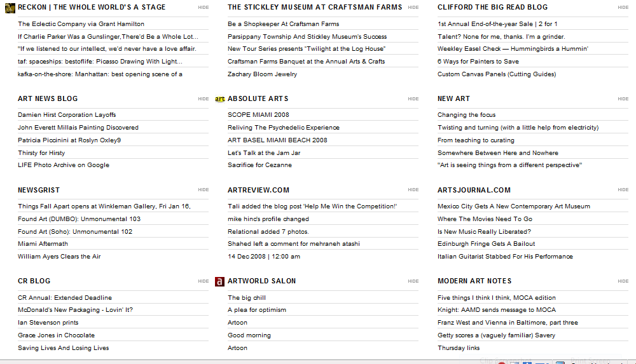Open 'Changing the focus' post
Screen dimensions: 636x364
[466, 115]
